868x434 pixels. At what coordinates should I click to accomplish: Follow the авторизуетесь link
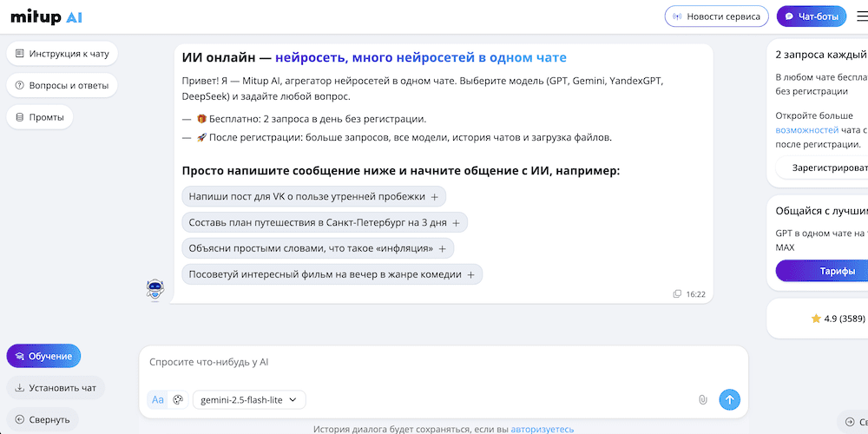542,429
